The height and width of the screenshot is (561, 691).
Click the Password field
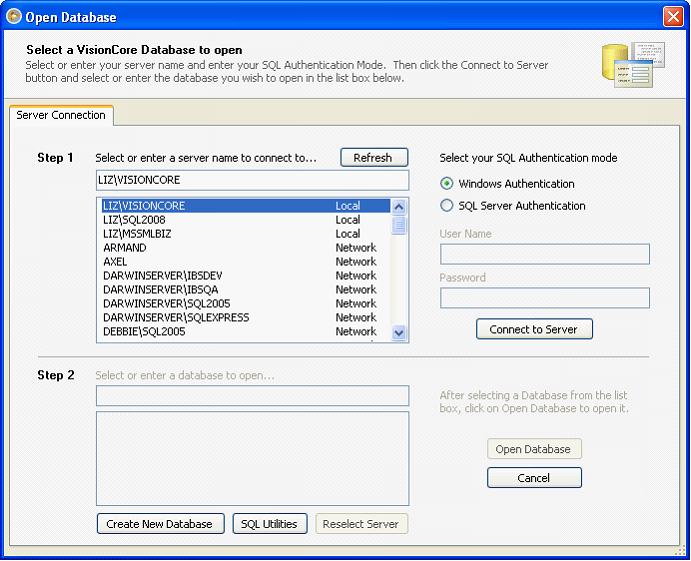coord(545,298)
